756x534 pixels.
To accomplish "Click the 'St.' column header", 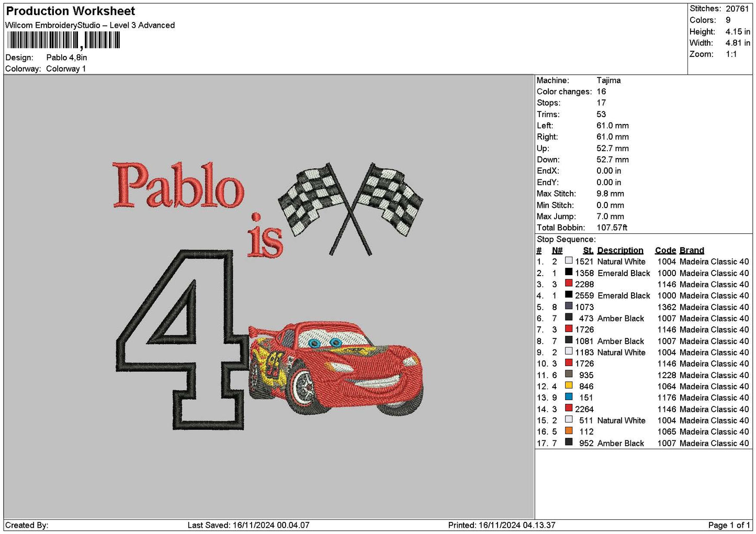I will [588, 251].
